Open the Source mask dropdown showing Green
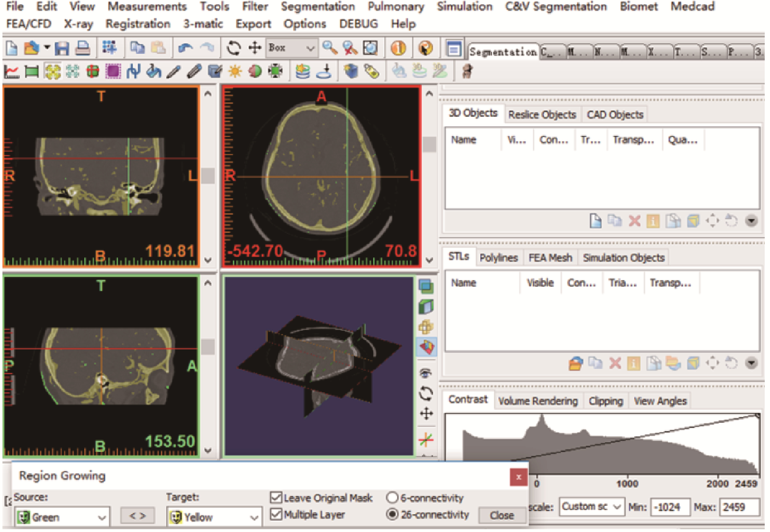770x532 pixels. coord(62,517)
